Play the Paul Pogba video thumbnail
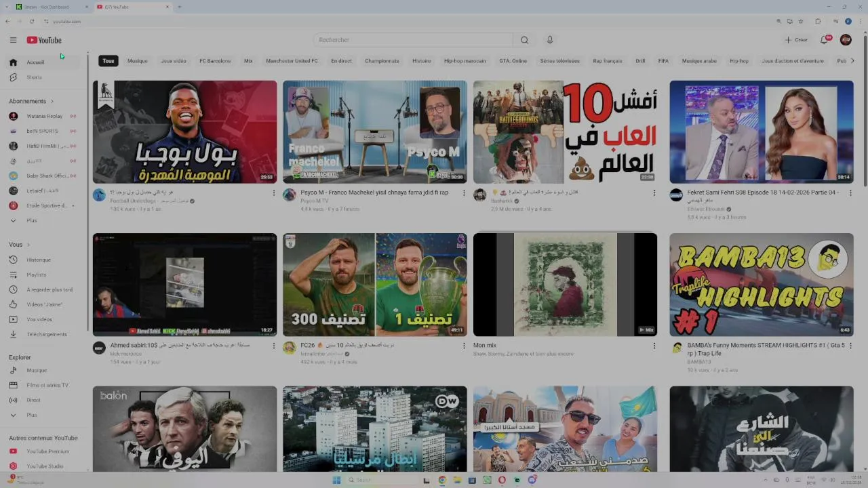This screenshot has width=868, height=488. pyautogui.click(x=184, y=132)
